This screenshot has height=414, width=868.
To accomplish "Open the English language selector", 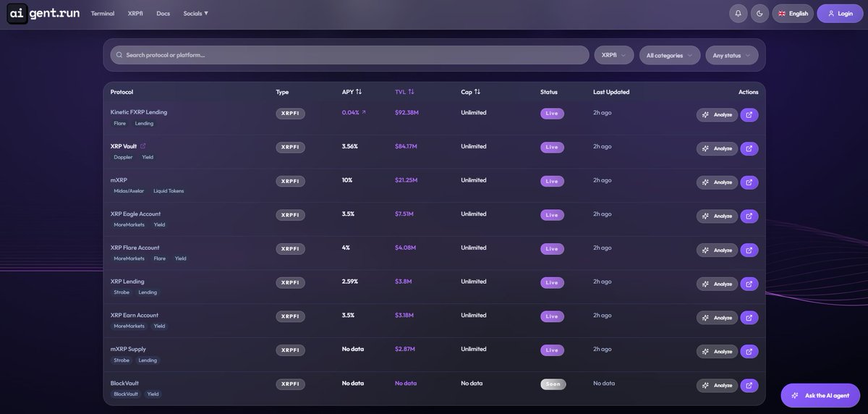I will [x=793, y=13].
